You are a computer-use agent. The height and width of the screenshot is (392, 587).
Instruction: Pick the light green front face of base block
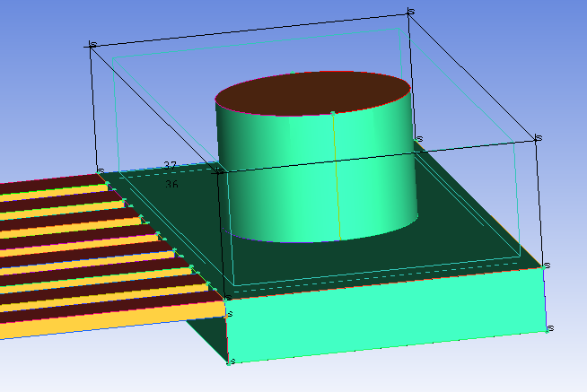click(386, 316)
